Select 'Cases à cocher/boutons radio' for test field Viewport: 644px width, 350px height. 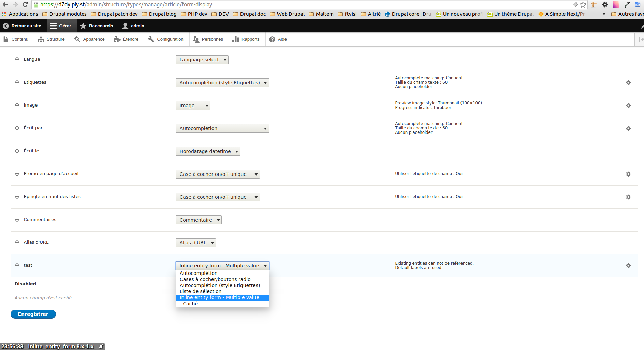(215, 279)
